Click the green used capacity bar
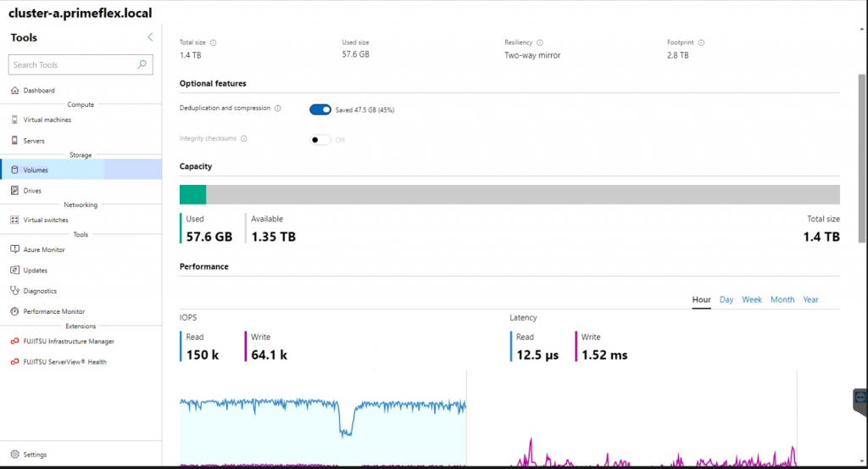Screen dimensions: 868x469 click(x=192, y=194)
